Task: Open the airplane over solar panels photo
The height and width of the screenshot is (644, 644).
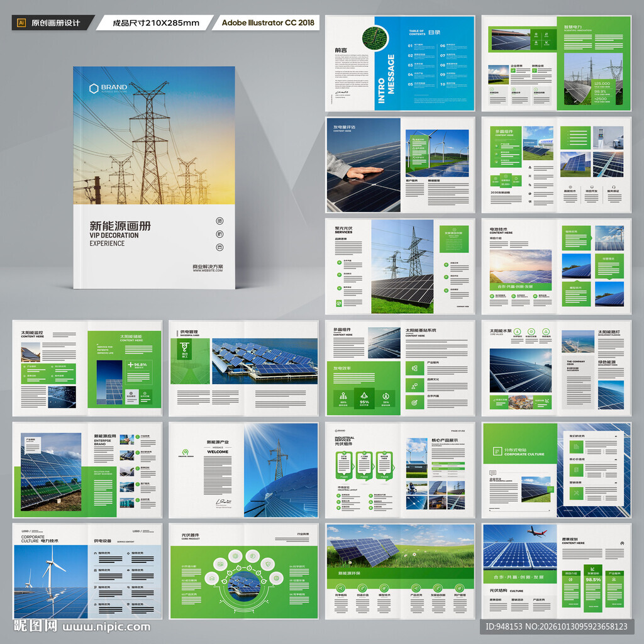Action: [x=520, y=547]
